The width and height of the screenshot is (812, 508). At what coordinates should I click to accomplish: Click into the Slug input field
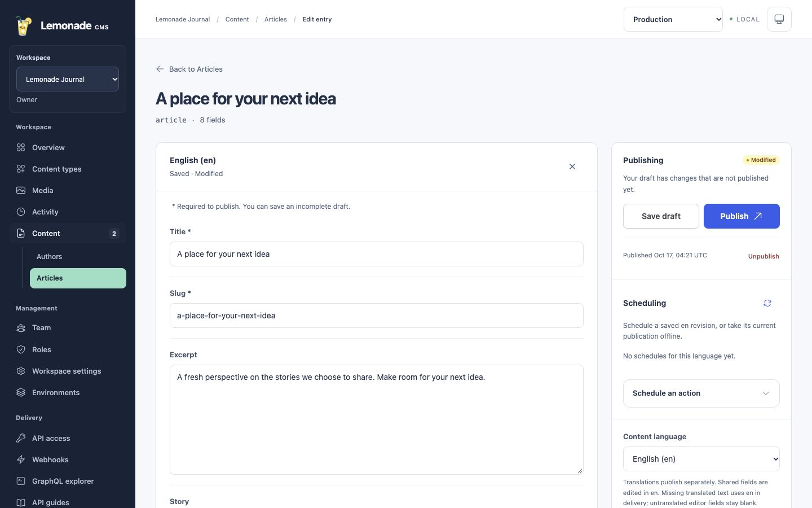(377, 316)
